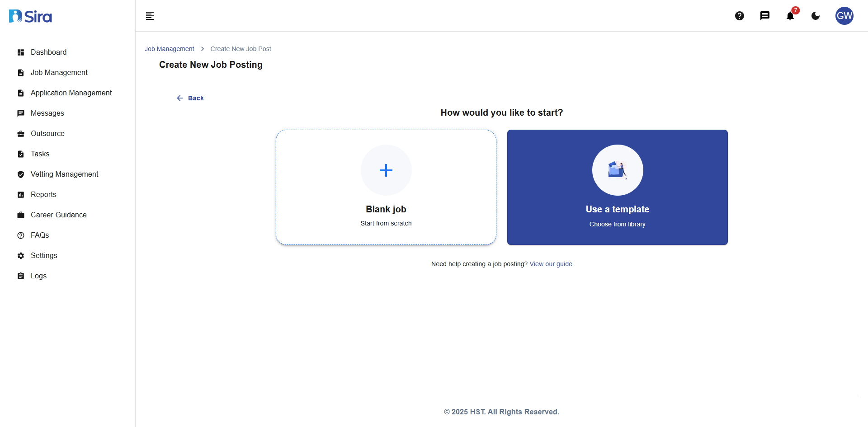Image resolution: width=868 pixels, height=427 pixels.
Task: Select the Reports icon in the sidebar
Action: pos(20,194)
